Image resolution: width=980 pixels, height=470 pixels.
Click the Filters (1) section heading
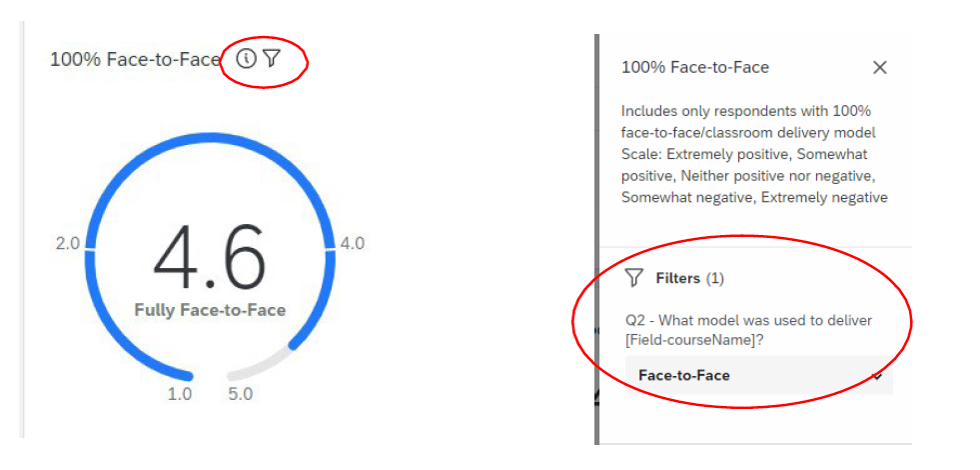pos(689,278)
